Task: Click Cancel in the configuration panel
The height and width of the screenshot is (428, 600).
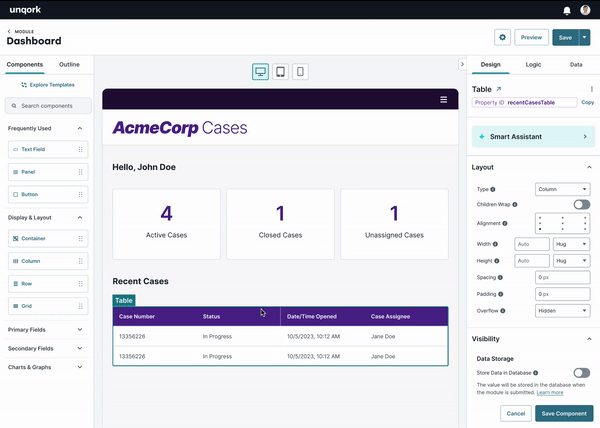Action: coord(516,413)
